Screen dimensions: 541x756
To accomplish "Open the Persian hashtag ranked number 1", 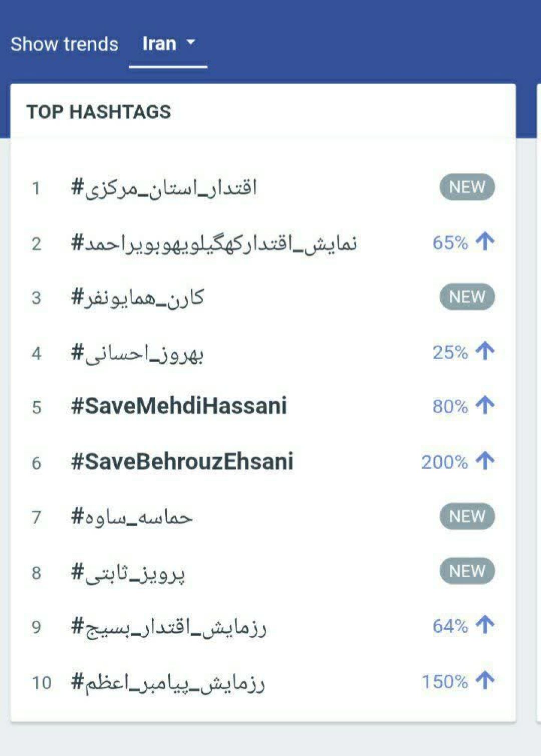I will (164, 188).
